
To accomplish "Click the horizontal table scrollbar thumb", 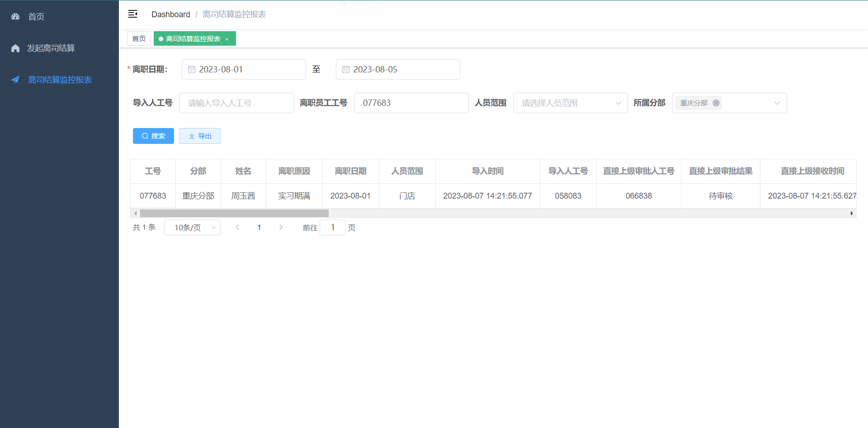I will click(234, 213).
